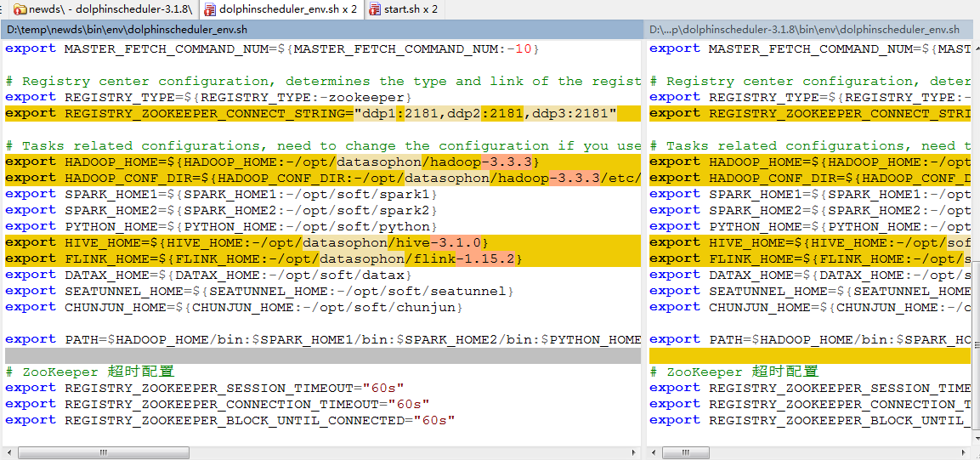Click the SPARK_HOME2 line in the right pane

[812, 211]
